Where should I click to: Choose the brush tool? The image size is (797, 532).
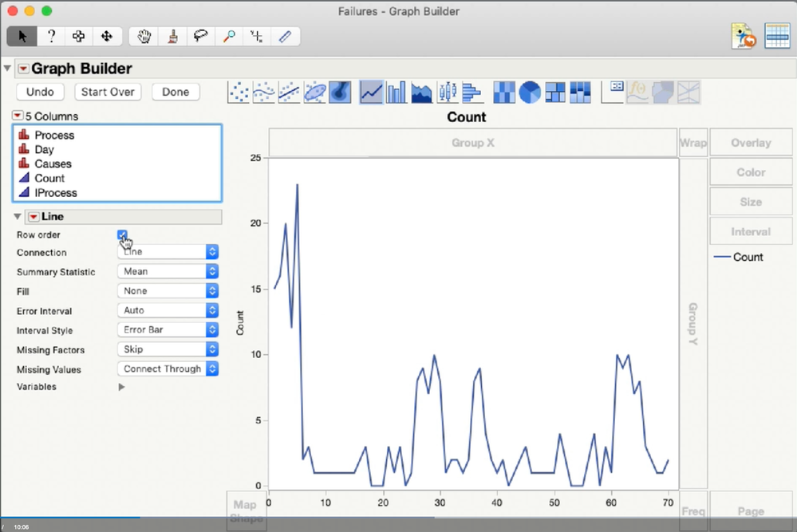coord(173,36)
